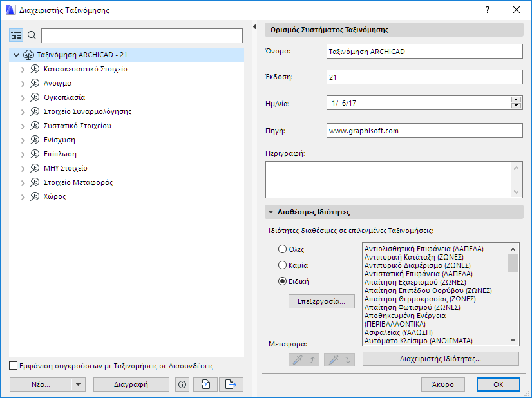Click the classification system tree icon
532x398 pixels.
pos(28,55)
